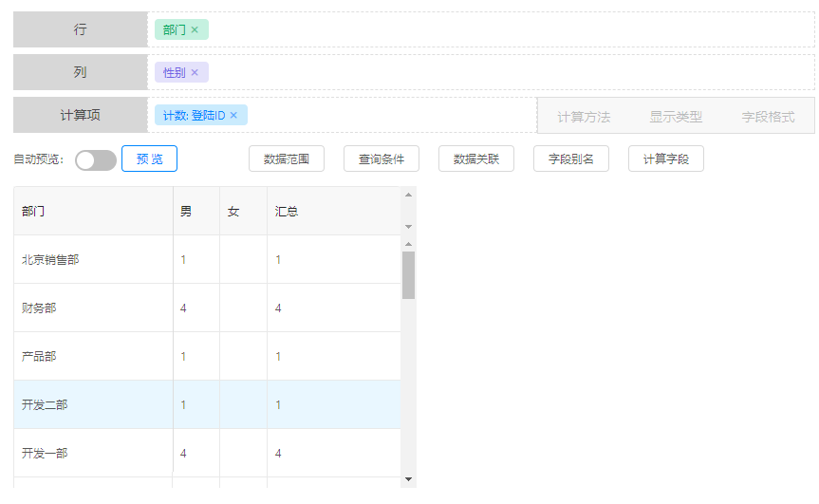Open the 查询条件 dialog
Image resolution: width=819 pixels, height=504 pixels.
pos(381,159)
